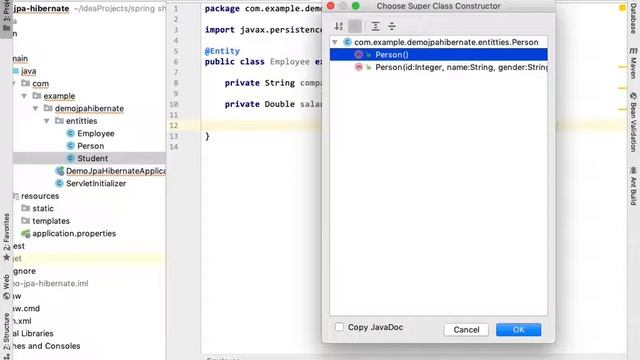Screen dimensions: 640x360
Task: Click the DemoJpaHibernateApplication run-class icon
Action: click(60, 171)
